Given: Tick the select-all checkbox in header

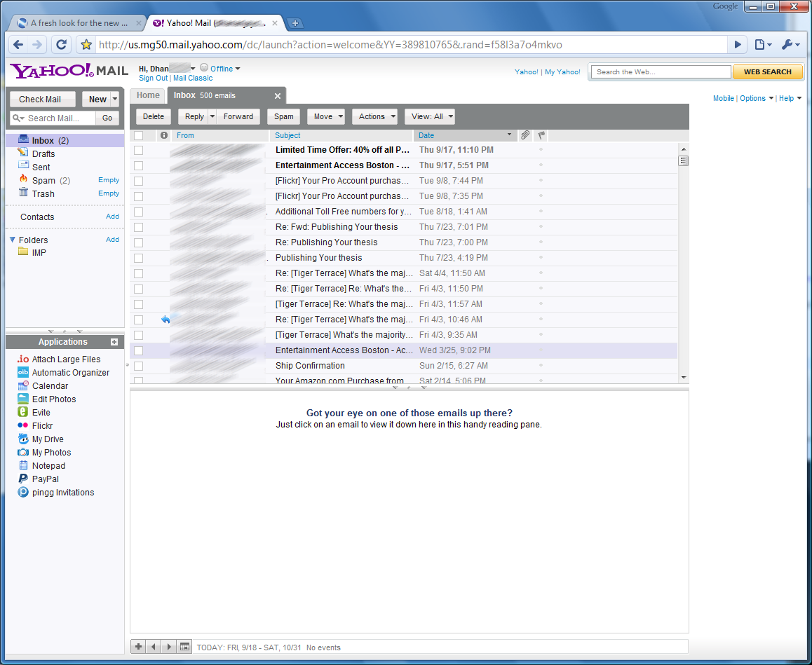Looking at the screenshot, I should pos(138,135).
